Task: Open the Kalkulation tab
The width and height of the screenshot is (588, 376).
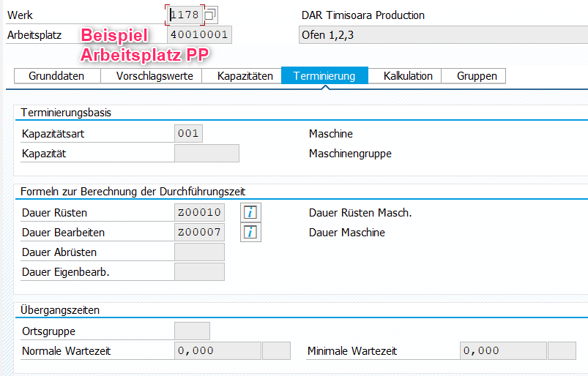Action: (x=407, y=76)
